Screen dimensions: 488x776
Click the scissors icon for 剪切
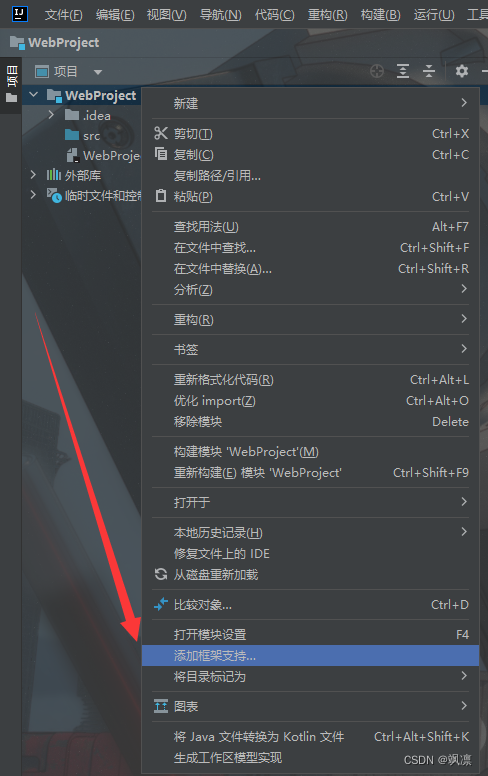pos(161,133)
